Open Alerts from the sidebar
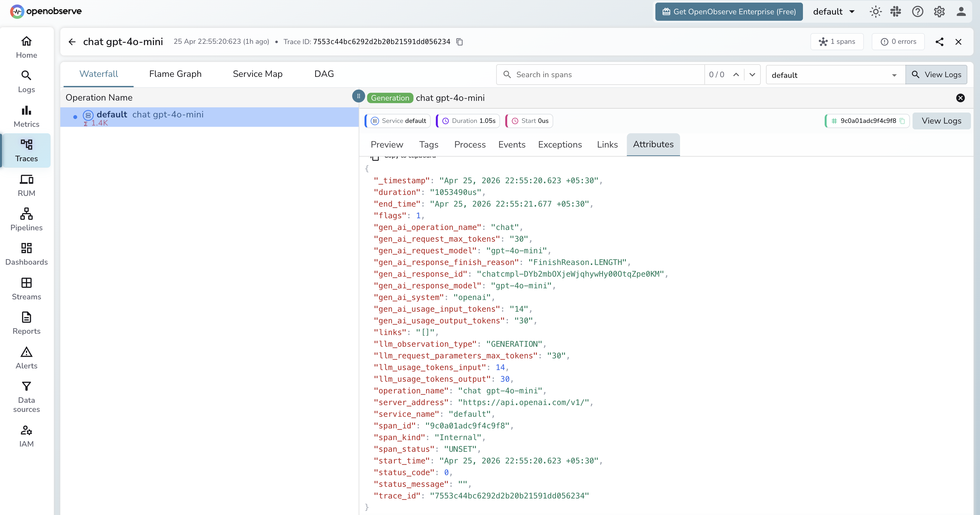The height and width of the screenshot is (515, 980). coord(26,357)
